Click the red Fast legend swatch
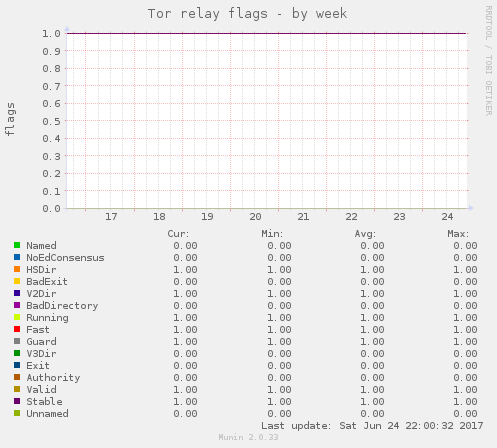The height and width of the screenshot is (448, 497). pos(17,329)
